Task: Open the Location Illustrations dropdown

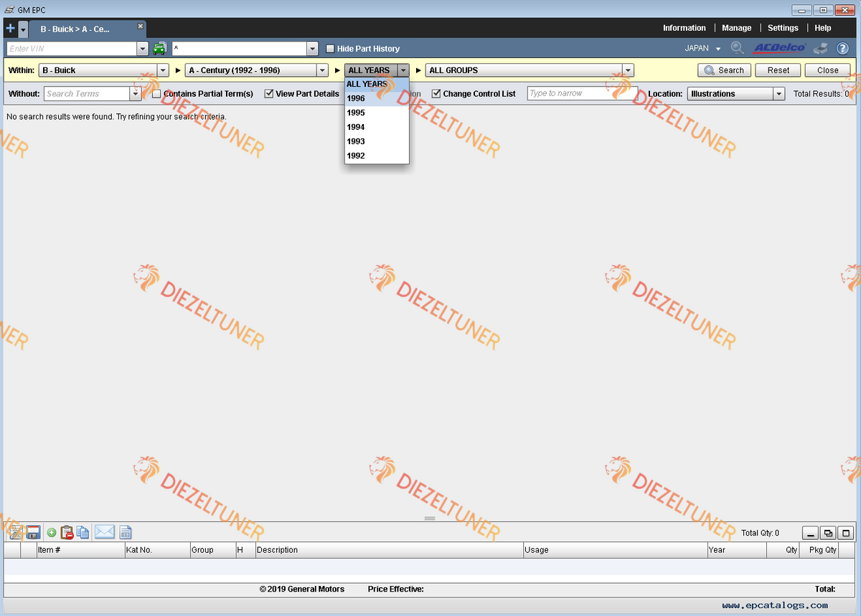Action: (x=778, y=94)
